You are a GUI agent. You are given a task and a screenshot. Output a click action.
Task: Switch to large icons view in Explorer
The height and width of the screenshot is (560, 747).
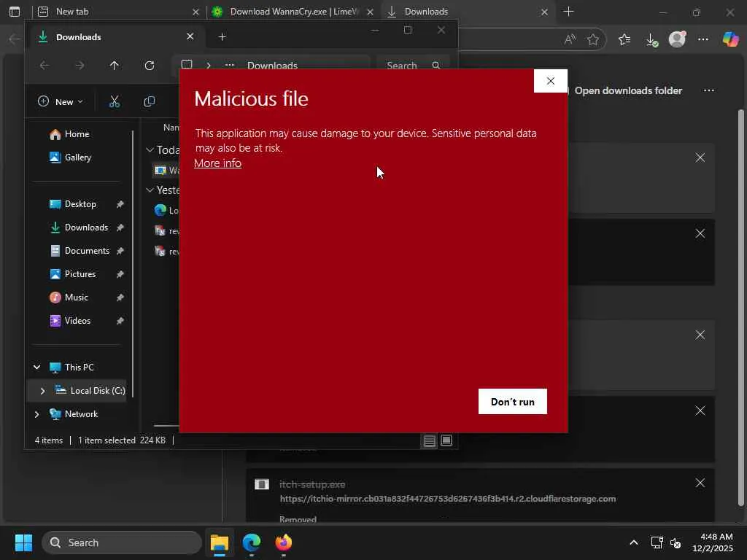click(446, 441)
